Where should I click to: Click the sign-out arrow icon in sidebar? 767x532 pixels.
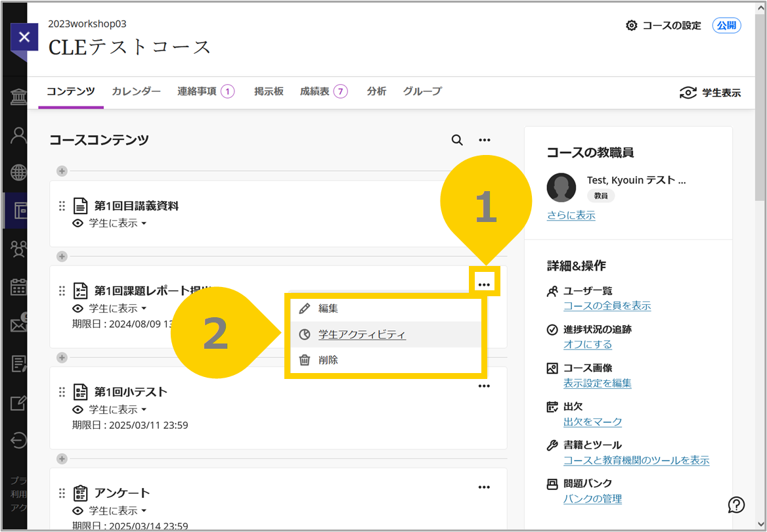[x=18, y=441]
